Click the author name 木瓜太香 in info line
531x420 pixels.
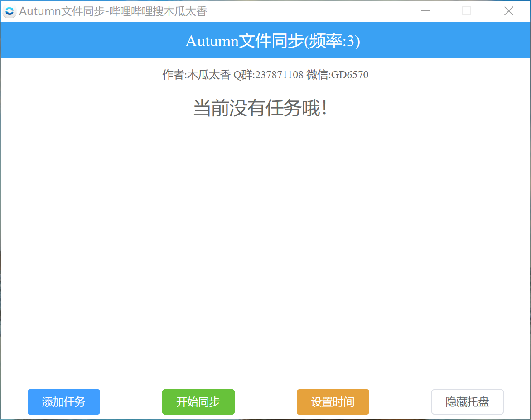tap(209, 75)
